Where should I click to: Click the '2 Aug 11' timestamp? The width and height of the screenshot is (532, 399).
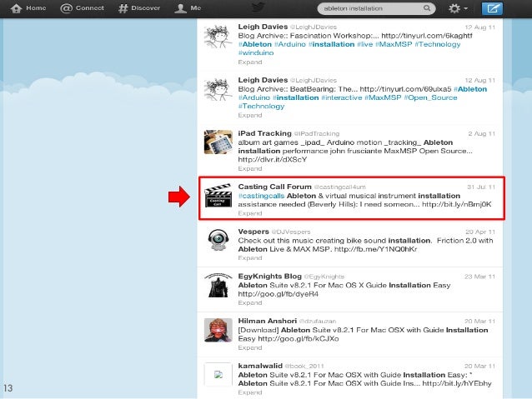(x=482, y=133)
